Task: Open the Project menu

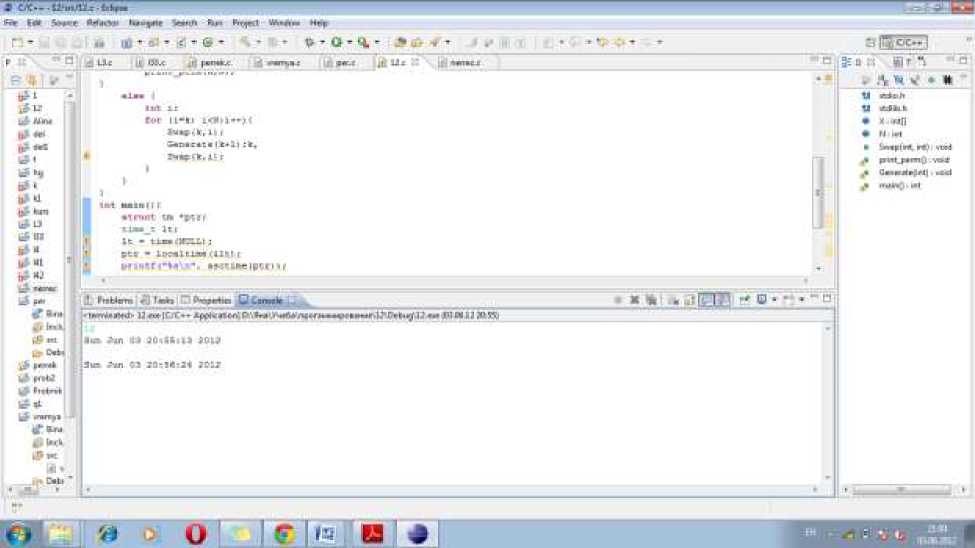Action: tap(245, 23)
